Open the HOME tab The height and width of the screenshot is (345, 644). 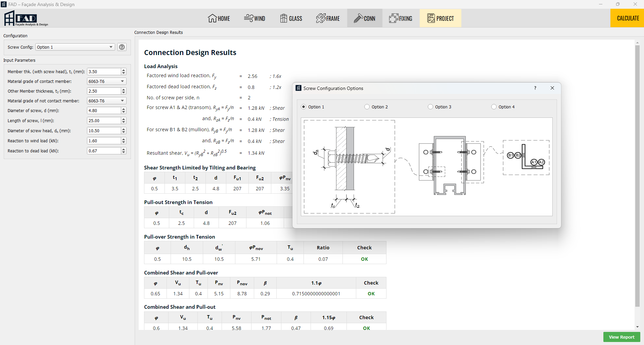pos(219,18)
